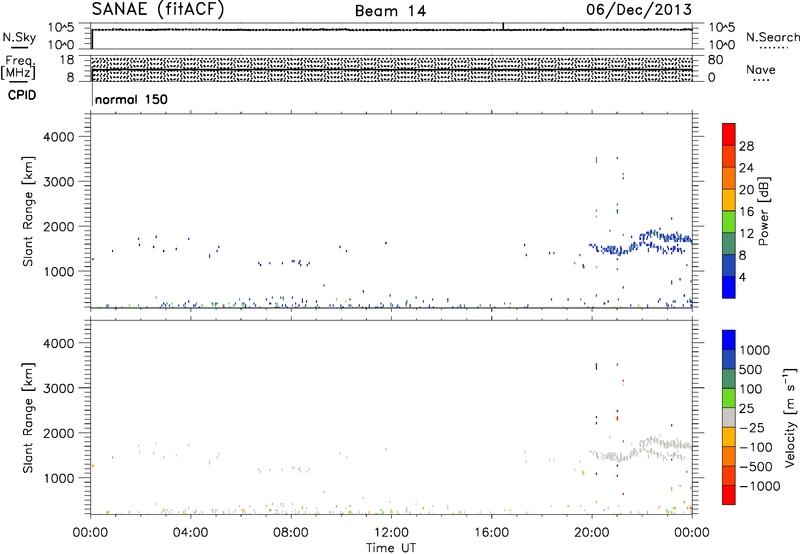Image resolution: width=800 pixels, height=554 pixels.
Task: Click the power panel 'Slant Range [km]' label
Action: (x=28, y=211)
